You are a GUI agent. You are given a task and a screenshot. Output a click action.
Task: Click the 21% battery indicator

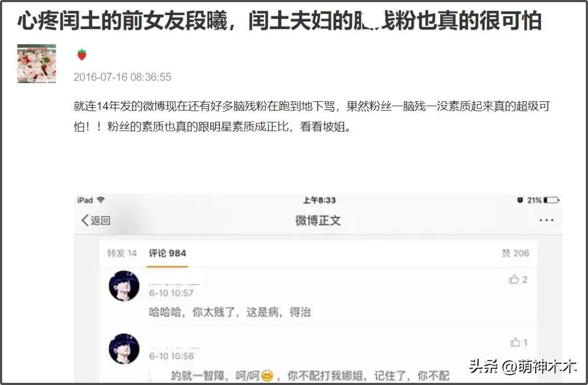543,200
